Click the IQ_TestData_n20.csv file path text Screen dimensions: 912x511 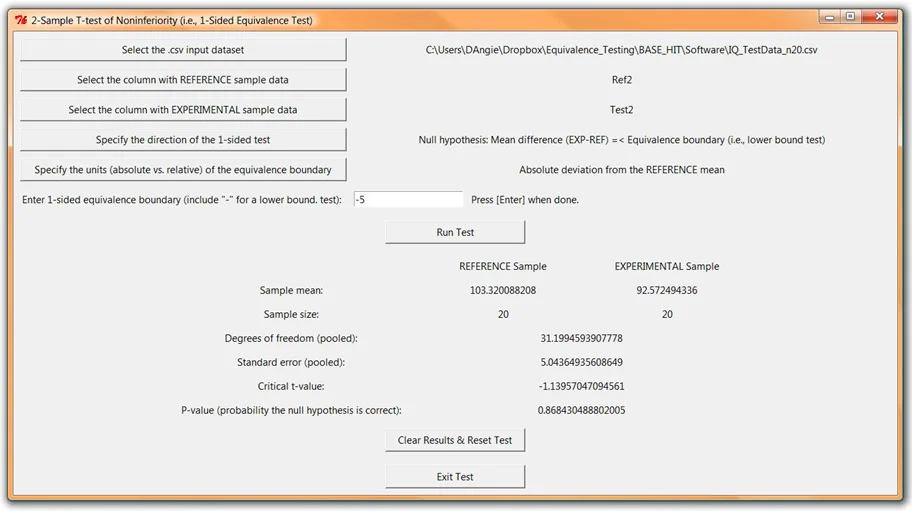621,50
